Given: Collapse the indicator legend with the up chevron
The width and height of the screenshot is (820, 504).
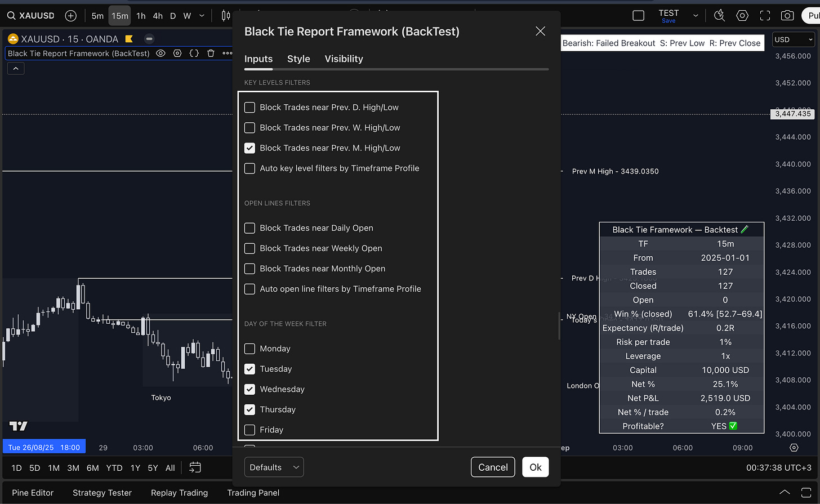Looking at the screenshot, I should point(16,68).
